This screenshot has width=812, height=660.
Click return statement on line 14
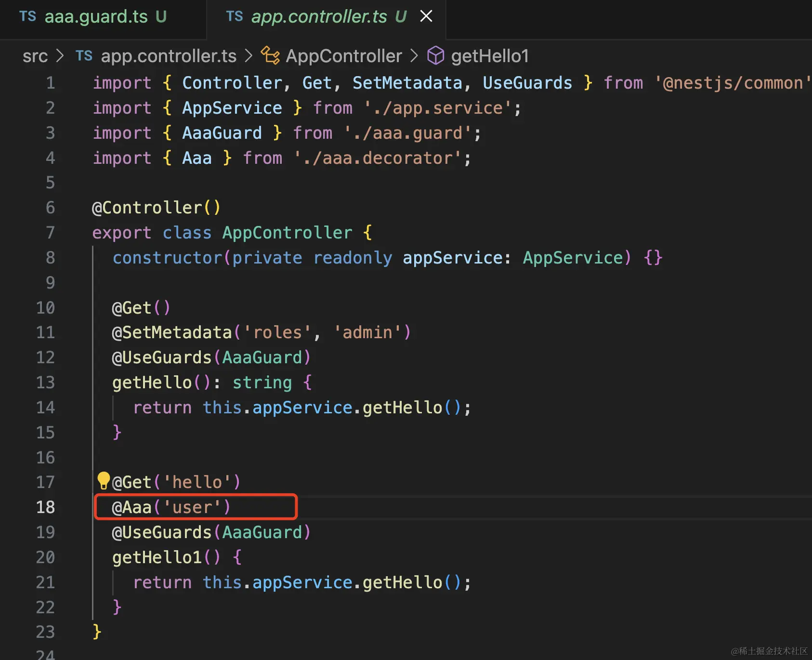click(302, 408)
